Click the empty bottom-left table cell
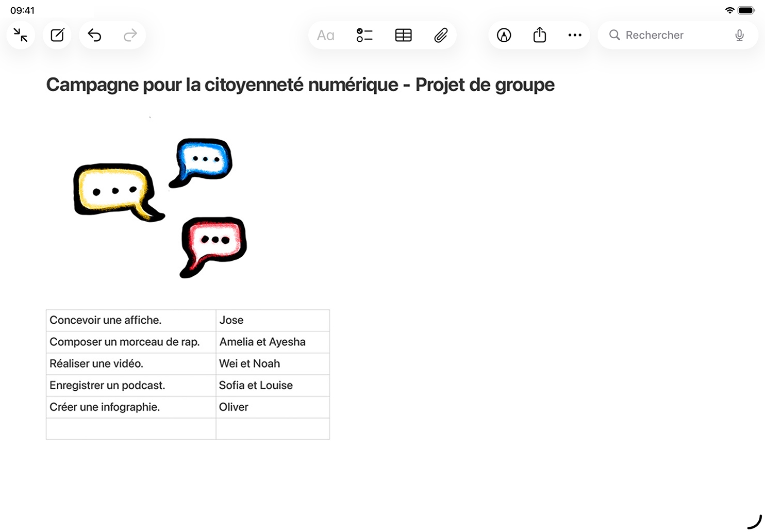This screenshot has width=765, height=532. (131, 428)
